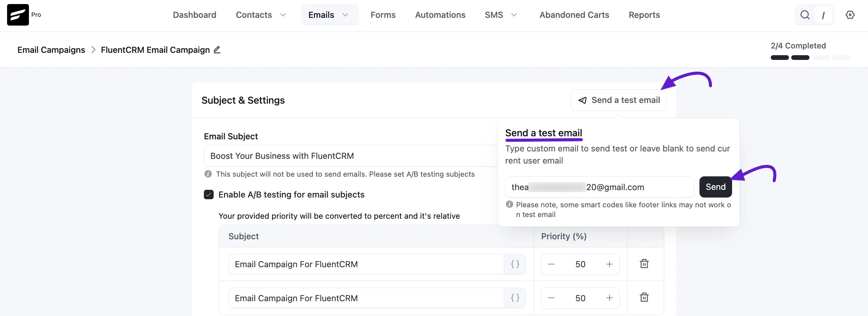Delete the first A/B subject row
Viewport: 868px width, 316px height.
pos(644,264)
